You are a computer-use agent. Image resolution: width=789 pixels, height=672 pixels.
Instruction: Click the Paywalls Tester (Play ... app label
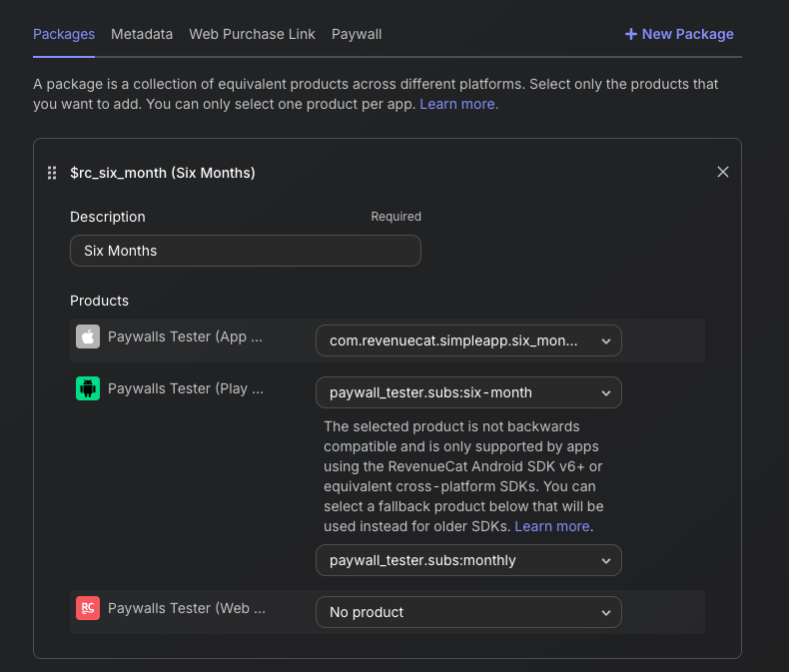[x=185, y=388]
